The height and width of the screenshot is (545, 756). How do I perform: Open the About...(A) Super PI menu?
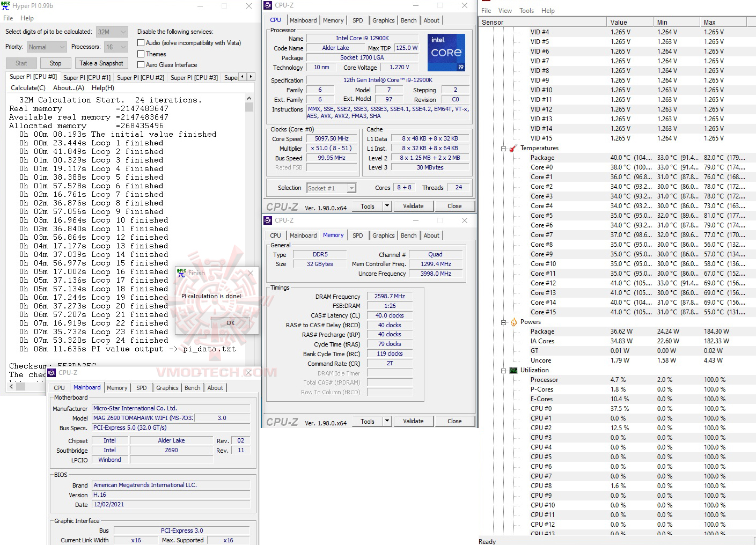69,88
